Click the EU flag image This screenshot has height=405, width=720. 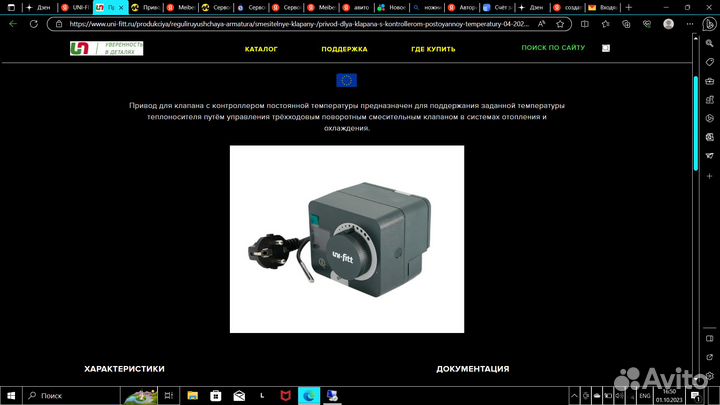coord(346,80)
